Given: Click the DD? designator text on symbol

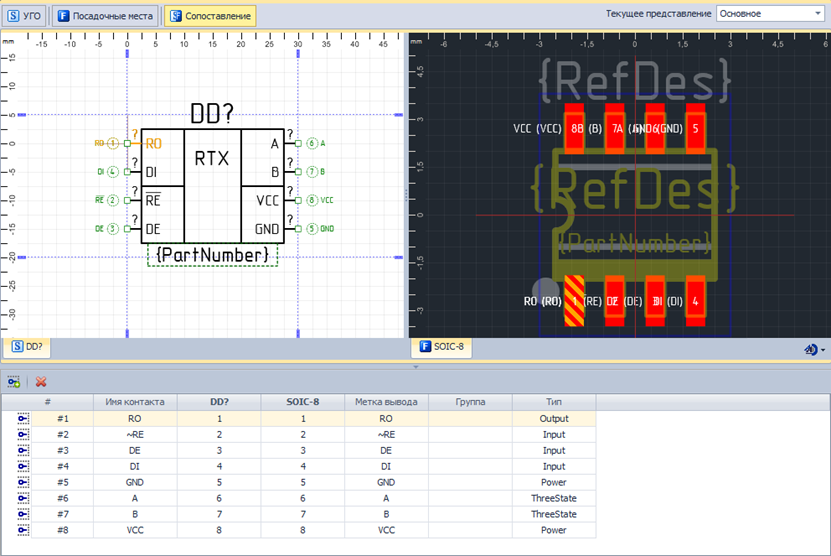Looking at the screenshot, I should [212, 112].
